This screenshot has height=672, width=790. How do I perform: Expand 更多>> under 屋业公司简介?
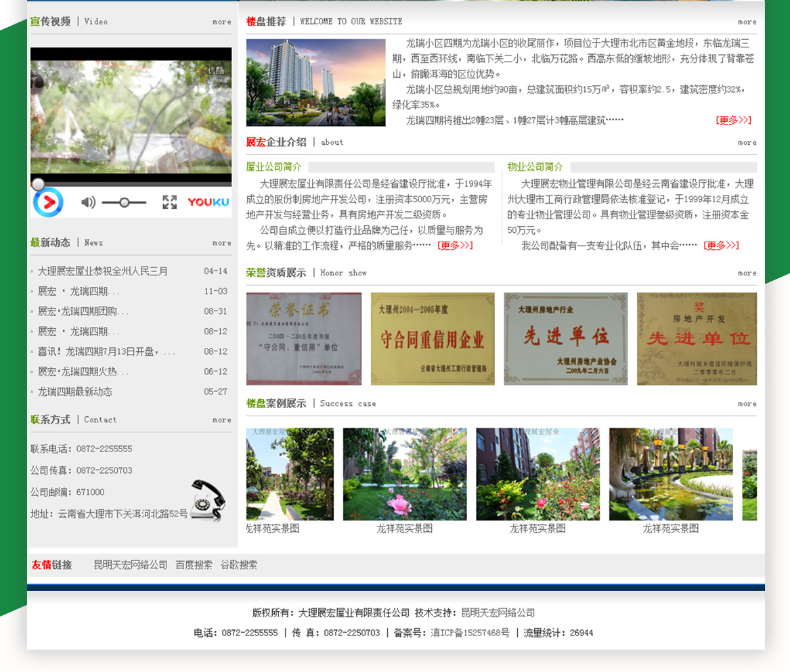click(455, 246)
